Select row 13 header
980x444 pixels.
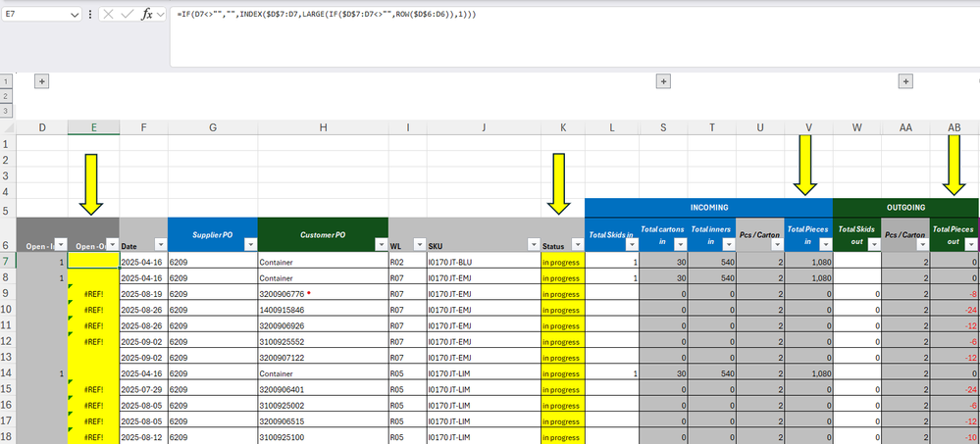tap(7, 357)
